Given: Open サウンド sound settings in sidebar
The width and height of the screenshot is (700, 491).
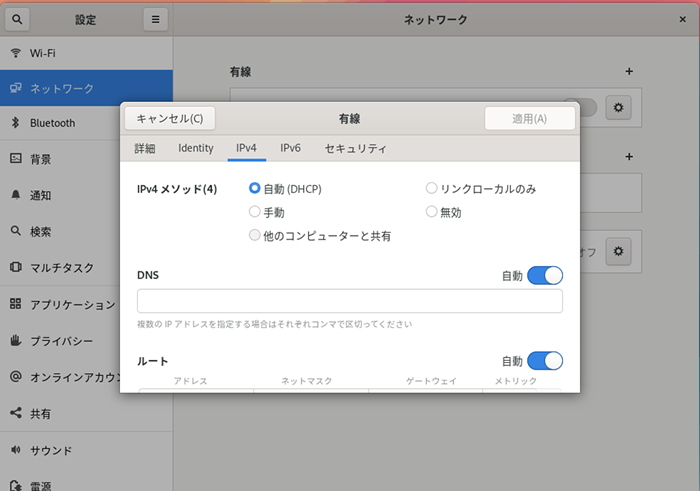Looking at the screenshot, I should pos(50,450).
